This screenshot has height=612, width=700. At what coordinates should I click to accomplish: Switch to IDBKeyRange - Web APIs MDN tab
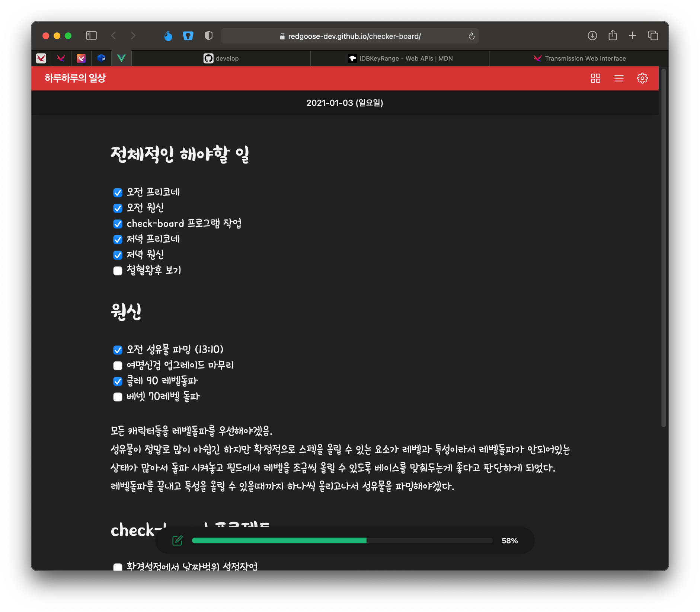tap(400, 58)
